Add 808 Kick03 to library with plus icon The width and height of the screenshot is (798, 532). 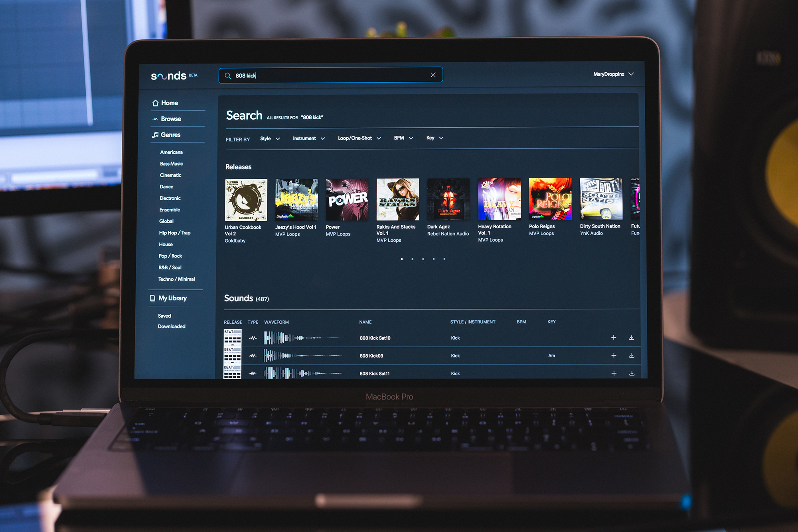[x=614, y=355]
